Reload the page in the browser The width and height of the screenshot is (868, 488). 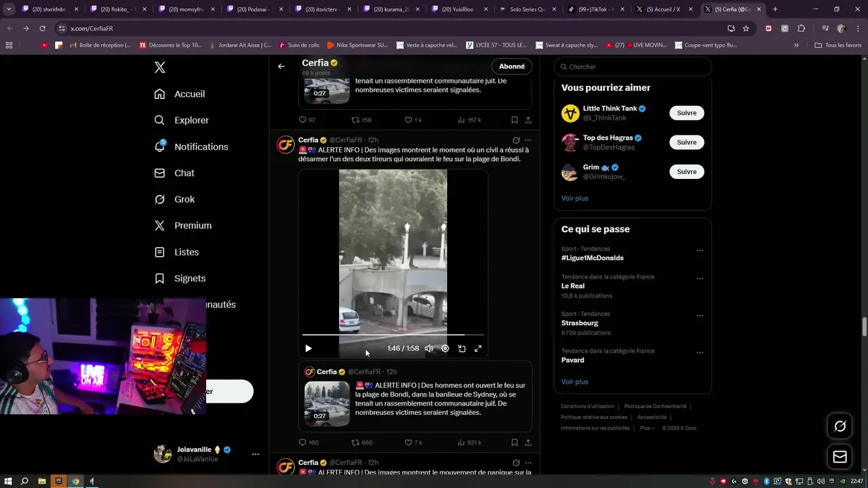tap(42, 28)
